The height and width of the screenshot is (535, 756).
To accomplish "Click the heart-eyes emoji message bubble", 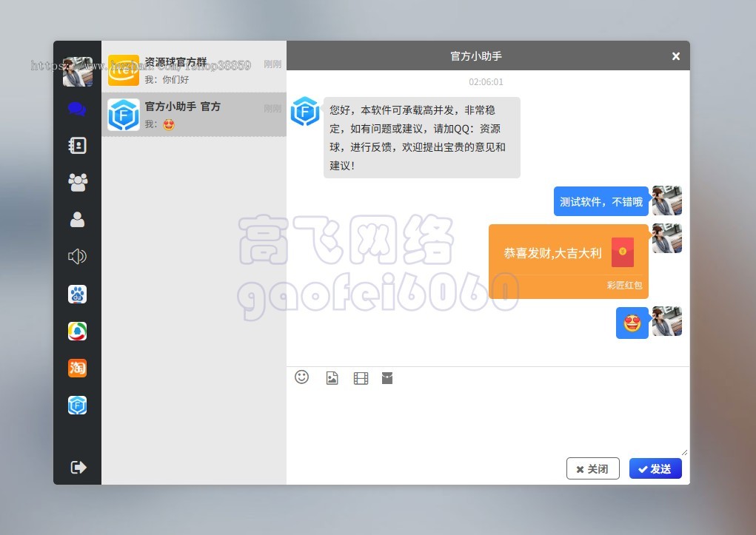I will [x=632, y=323].
